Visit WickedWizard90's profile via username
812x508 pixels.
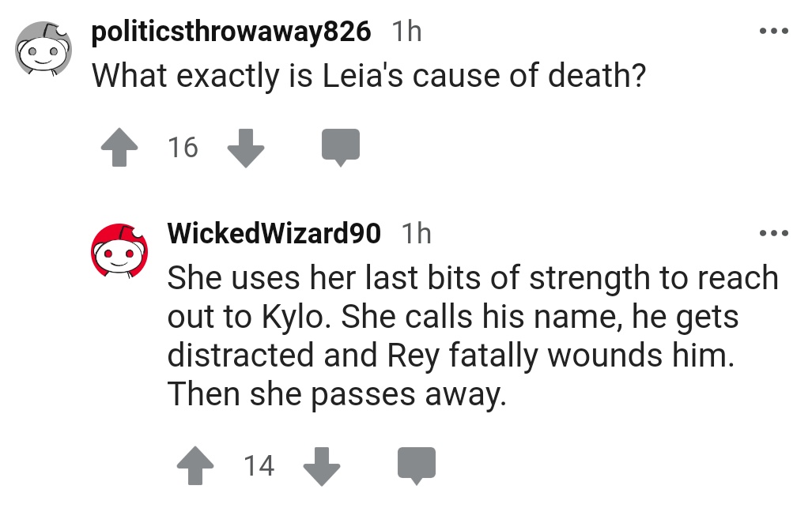coord(274,234)
